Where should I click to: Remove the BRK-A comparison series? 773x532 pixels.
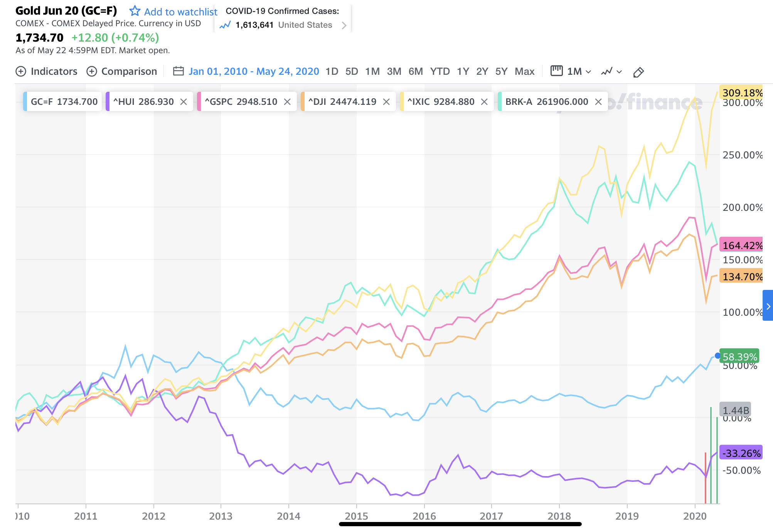[598, 102]
